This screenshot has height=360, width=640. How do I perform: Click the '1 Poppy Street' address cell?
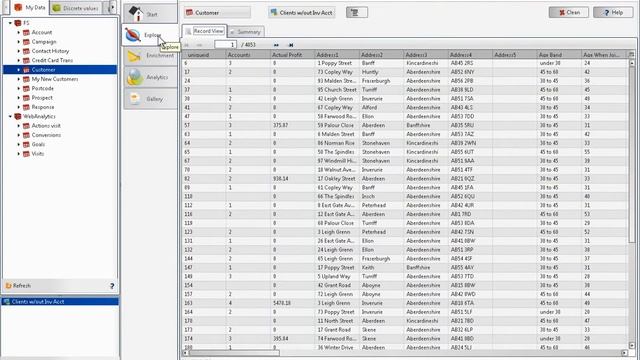coord(336,63)
